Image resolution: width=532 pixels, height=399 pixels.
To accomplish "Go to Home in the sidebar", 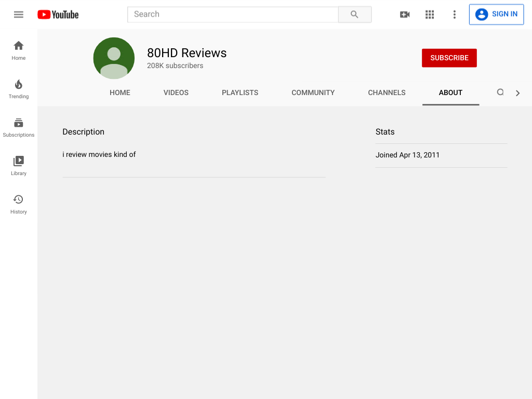I will pos(19,50).
